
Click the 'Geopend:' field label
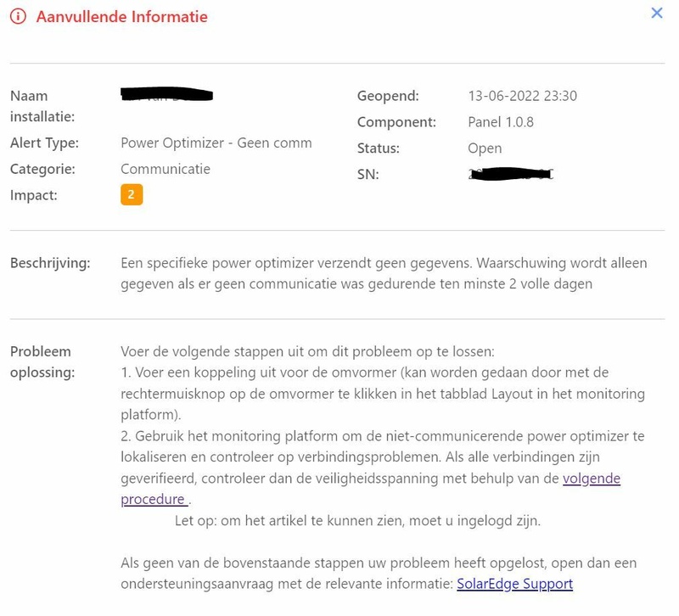pyautogui.click(x=388, y=96)
